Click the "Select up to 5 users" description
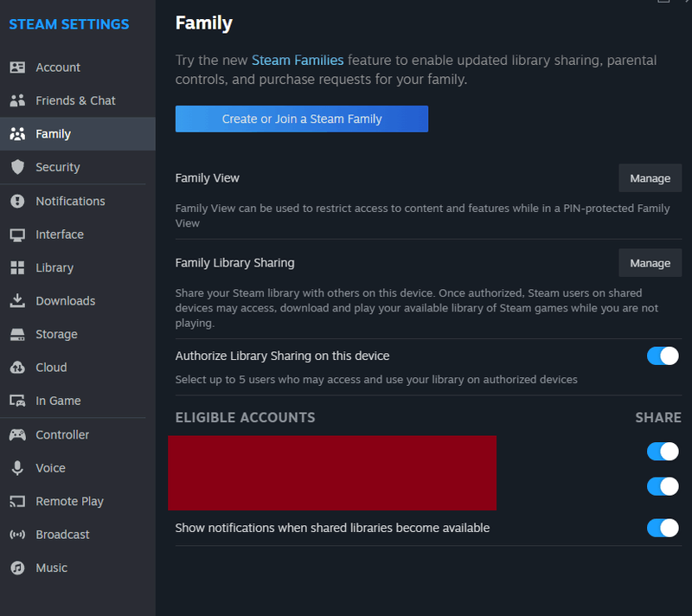 pos(376,380)
